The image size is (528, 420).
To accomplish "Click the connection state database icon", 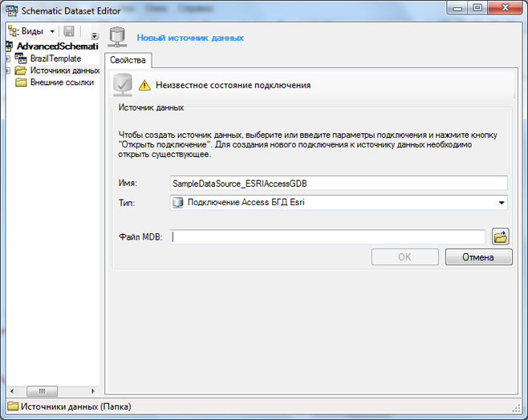I will point(123,85).
